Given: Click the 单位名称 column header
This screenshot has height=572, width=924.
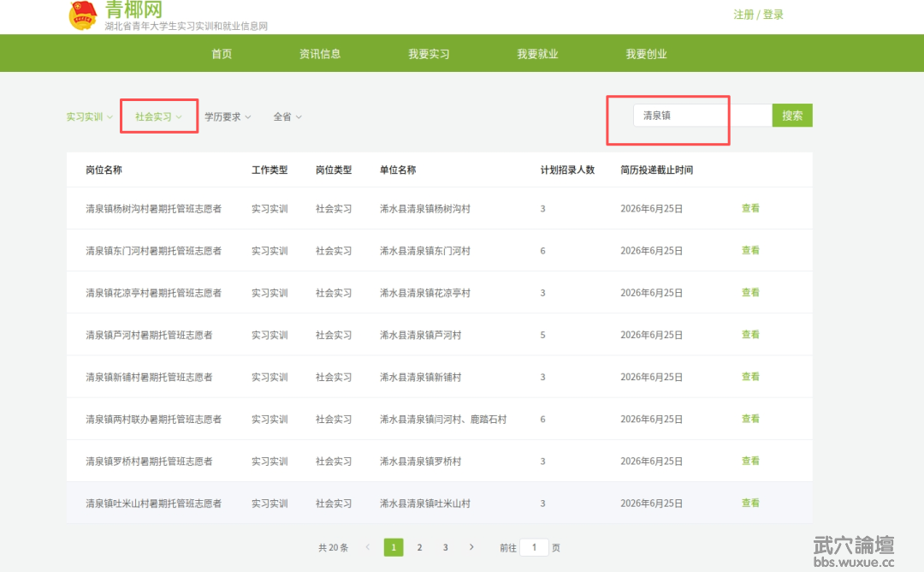Looking at the screenshot, I should (398, 170).
